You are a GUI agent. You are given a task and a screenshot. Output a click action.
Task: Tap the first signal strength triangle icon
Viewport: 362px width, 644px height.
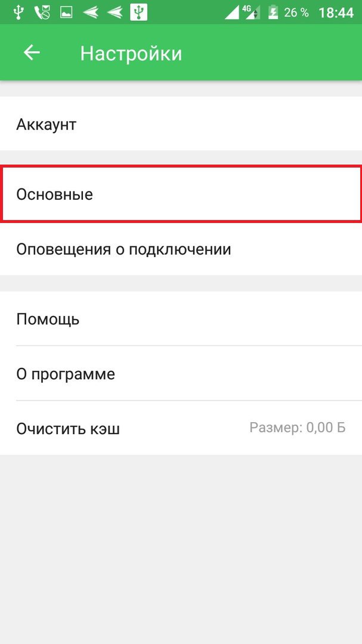[234, 12]
